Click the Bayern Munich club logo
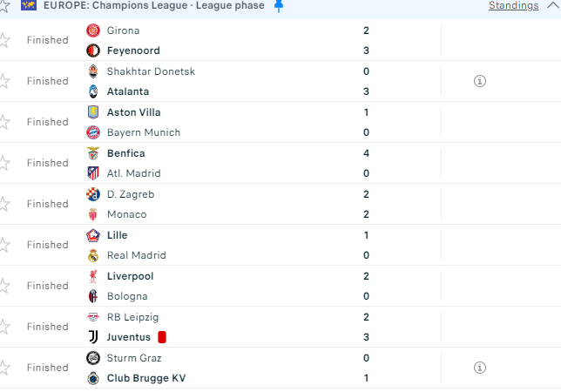 click(x=93, y=132)
